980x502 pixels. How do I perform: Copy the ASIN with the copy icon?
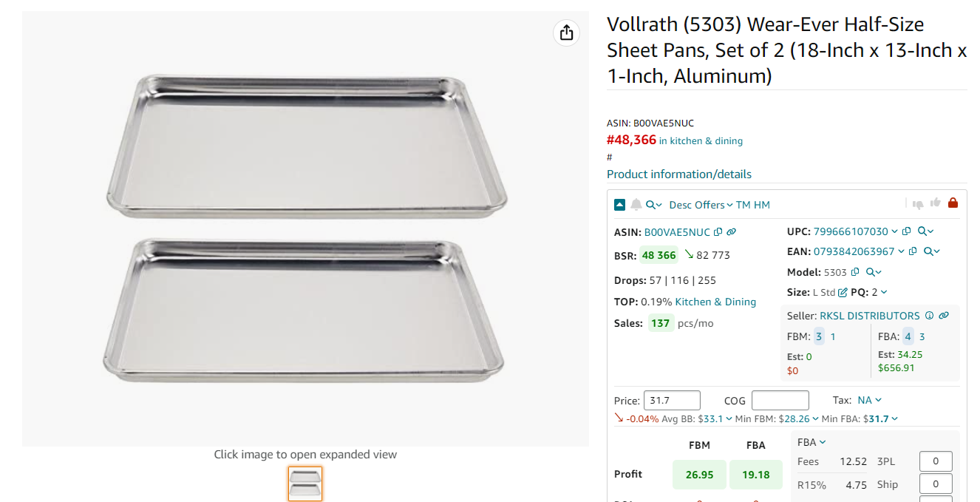coord(718,232)
